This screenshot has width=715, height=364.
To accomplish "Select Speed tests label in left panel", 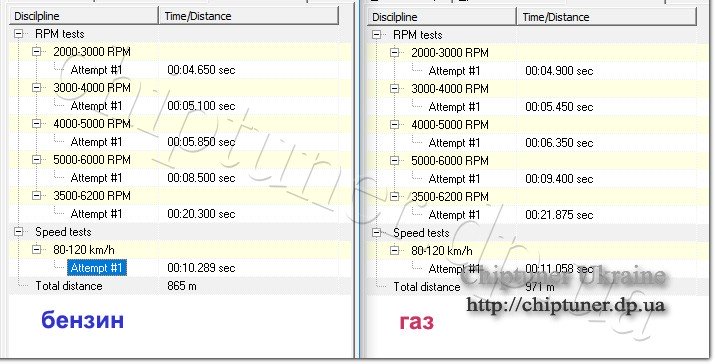I will 63,232.
